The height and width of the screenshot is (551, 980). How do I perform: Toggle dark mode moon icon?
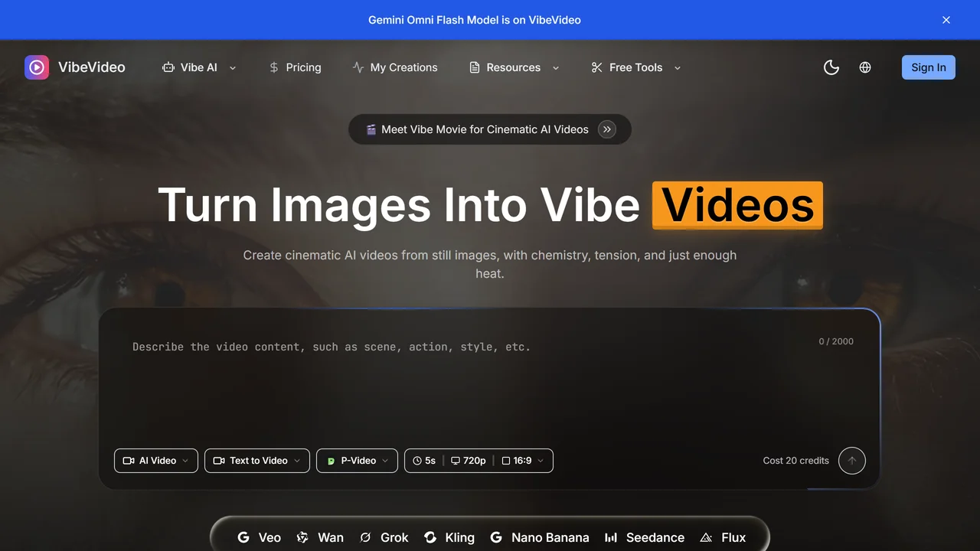click(831, 67)
